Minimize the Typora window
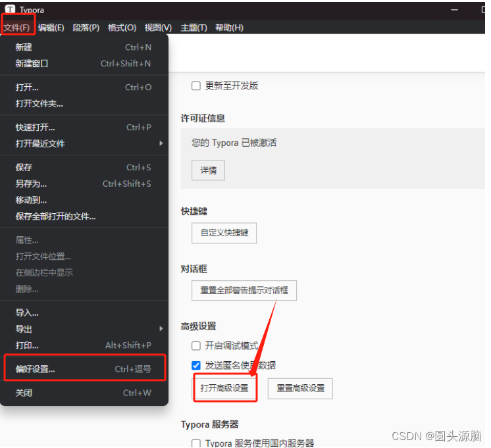Screen dimensions: 491x448 [x=454, y=10]
